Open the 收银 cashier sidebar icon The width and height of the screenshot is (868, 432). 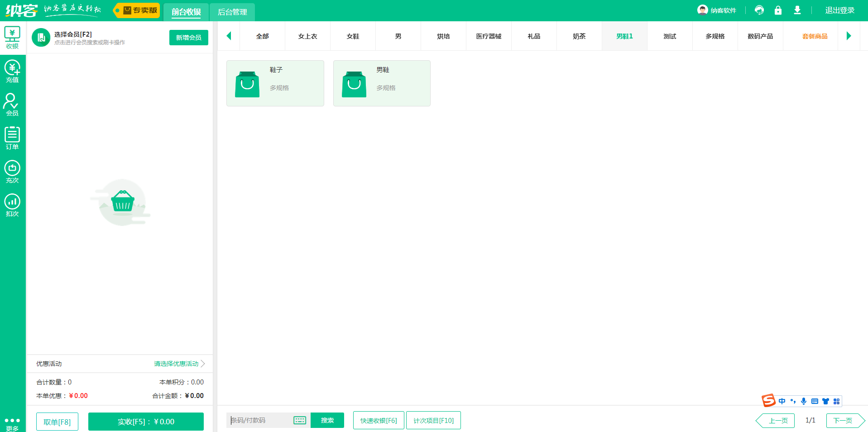coord(12,38)
